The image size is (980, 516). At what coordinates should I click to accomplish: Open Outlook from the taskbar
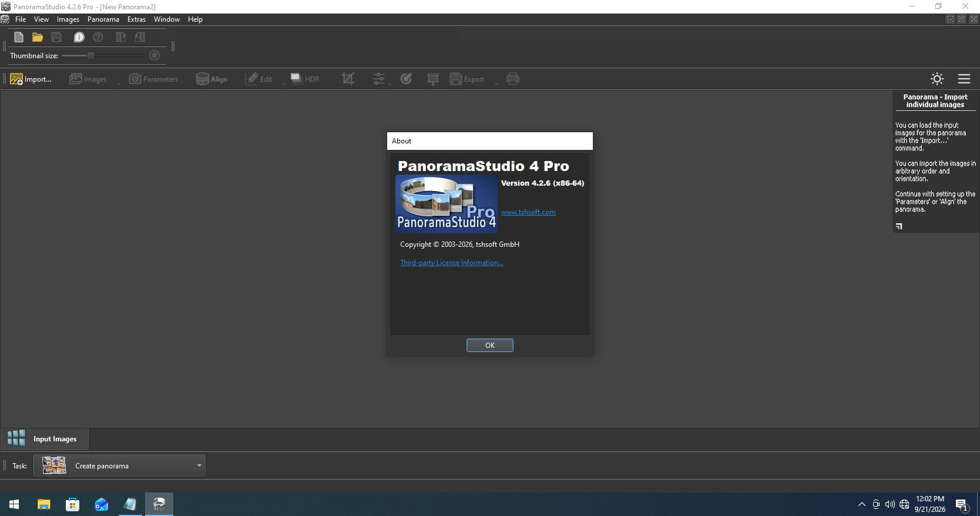click(x=101, y=504)
